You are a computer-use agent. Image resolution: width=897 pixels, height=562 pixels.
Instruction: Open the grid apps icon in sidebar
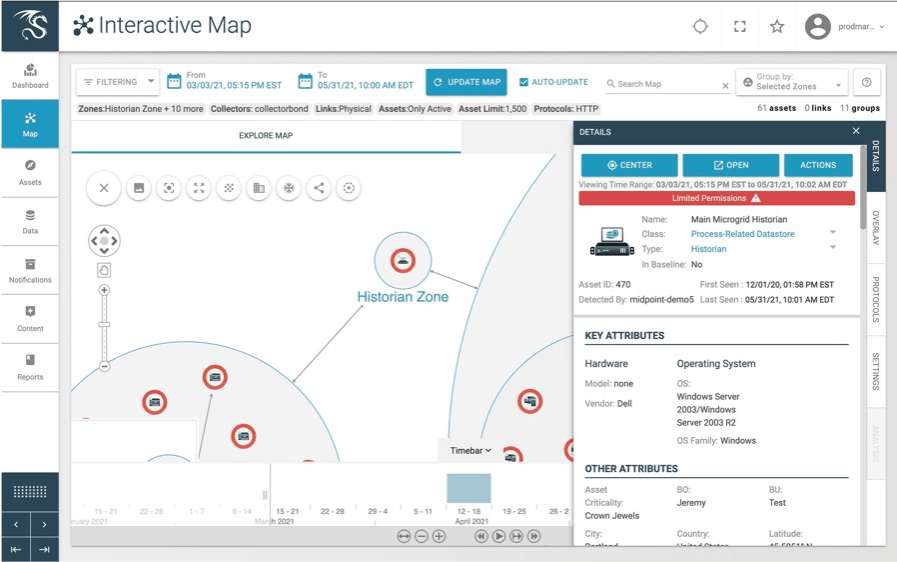30,492
